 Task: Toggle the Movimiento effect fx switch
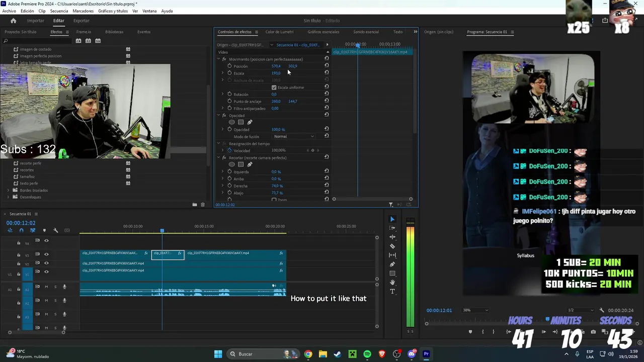pyautogui.click(x=224, y=59)
